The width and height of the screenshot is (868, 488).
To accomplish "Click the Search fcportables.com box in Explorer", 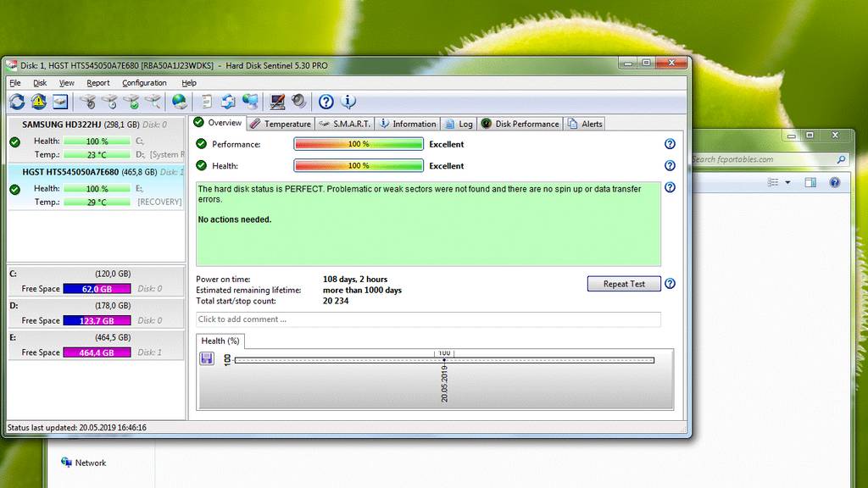I will click(x=770, y=159).
